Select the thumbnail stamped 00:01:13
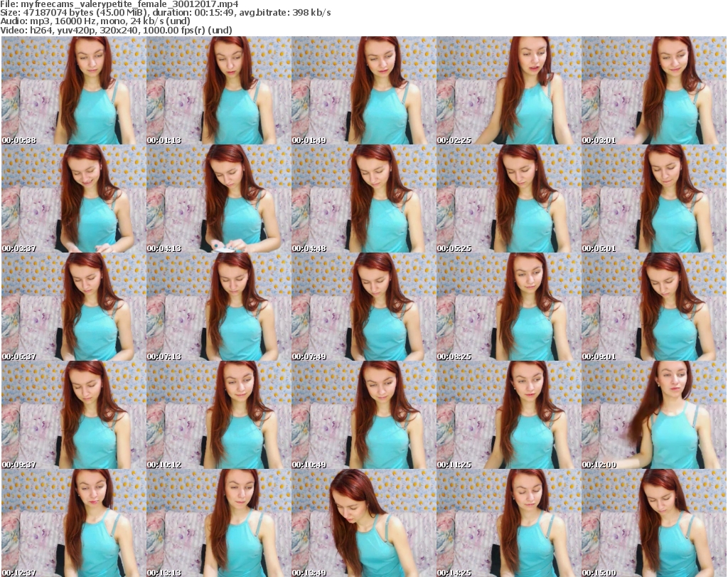 pyautogui.click(x=219, y=90)
